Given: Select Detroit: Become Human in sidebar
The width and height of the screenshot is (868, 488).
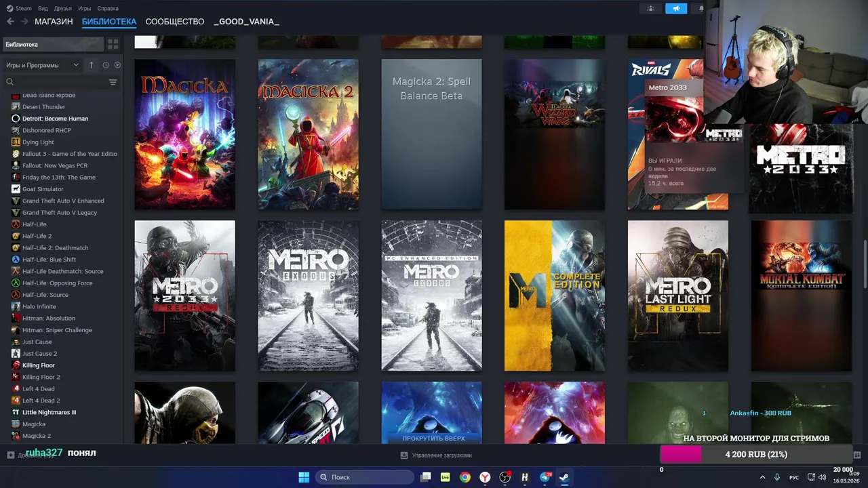Looking at the screenshot, I should pyautogui.click(x=55, y=119).
